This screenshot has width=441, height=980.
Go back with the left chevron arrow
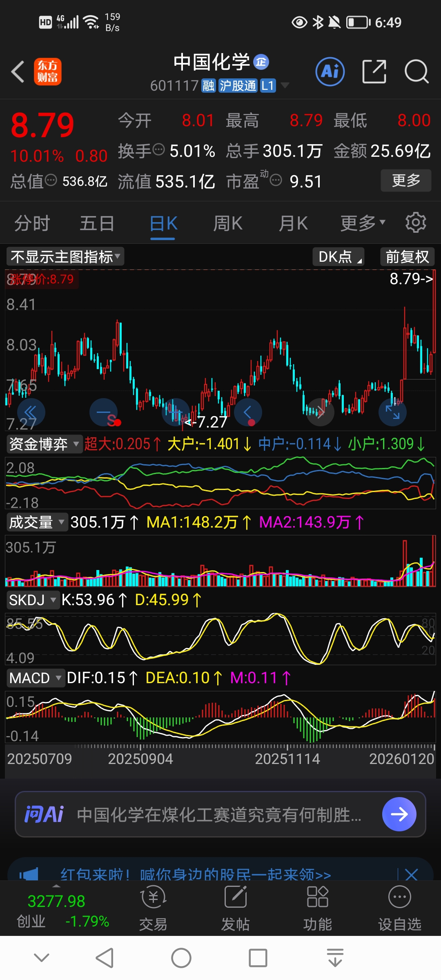click(18, 72)
